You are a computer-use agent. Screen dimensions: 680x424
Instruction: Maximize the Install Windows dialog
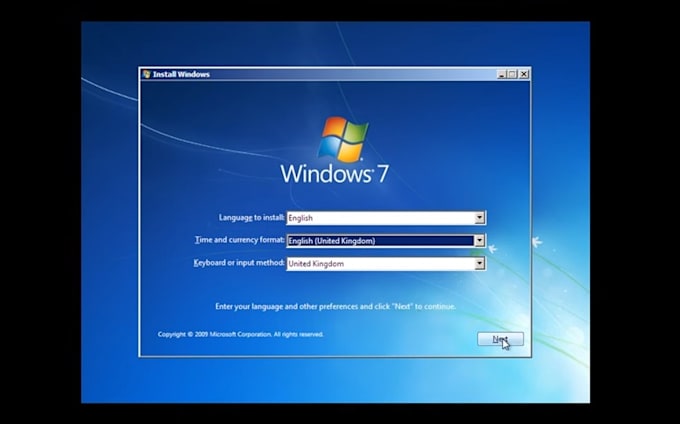click(512, 74)
